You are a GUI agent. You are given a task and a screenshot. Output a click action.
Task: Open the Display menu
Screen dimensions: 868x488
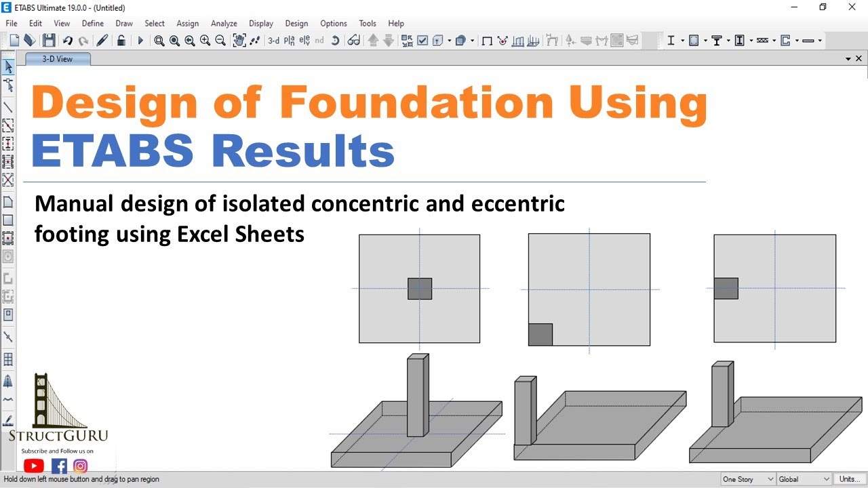coord(261,23)
